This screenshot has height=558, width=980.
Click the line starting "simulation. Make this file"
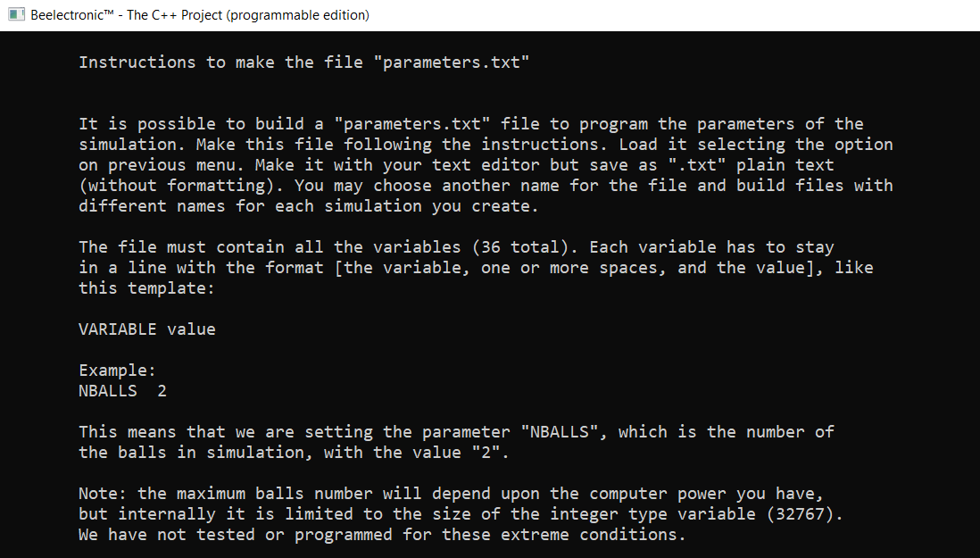(485, 145)
